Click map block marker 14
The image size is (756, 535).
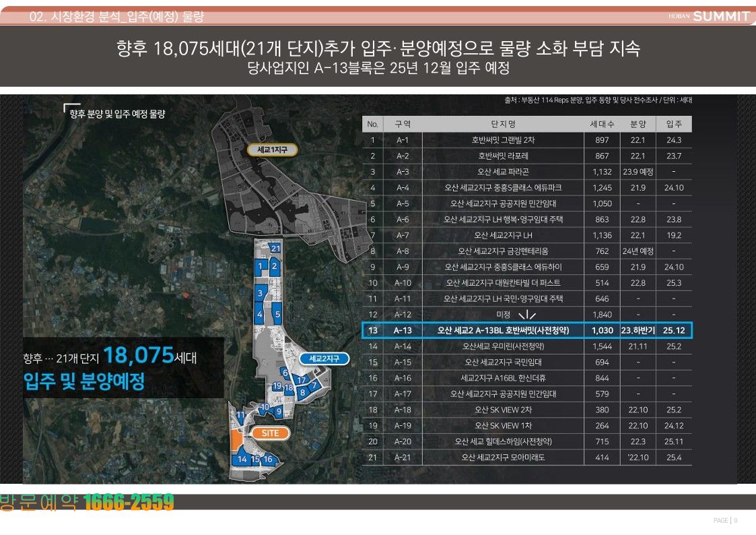[x=242, y=460]
